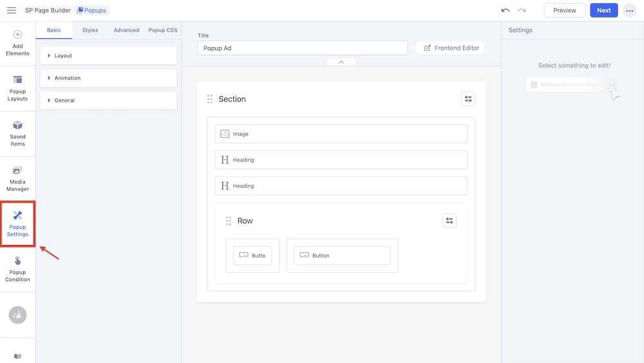This screenshot has width=644, height=363.
Task: Open Popup Layouts in the sidebar
Action: click(17, 88)
